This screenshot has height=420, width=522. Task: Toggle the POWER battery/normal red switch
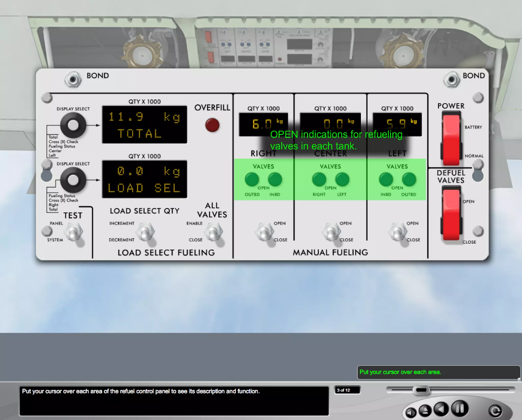451,139
